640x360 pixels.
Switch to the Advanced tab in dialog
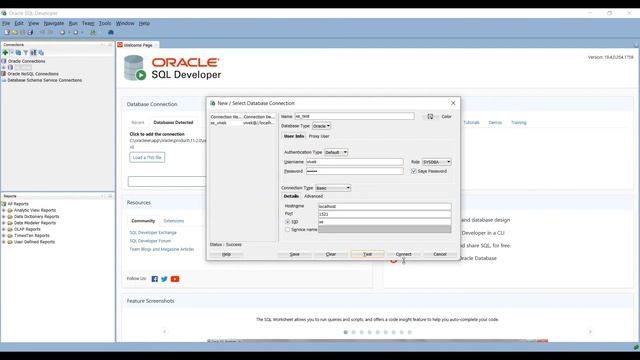tap(313, 196)
